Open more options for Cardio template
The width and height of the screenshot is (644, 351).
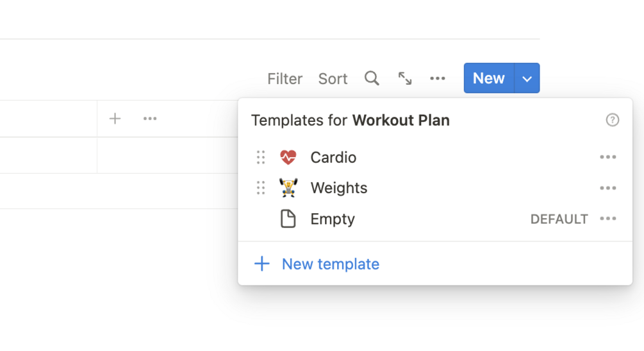tap(607, 157)
